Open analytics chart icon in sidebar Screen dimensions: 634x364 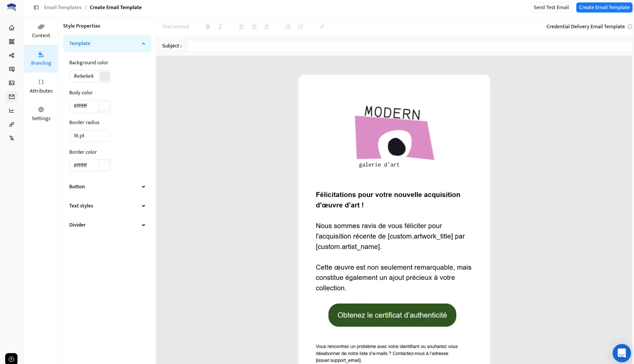(x=12, y=111)
